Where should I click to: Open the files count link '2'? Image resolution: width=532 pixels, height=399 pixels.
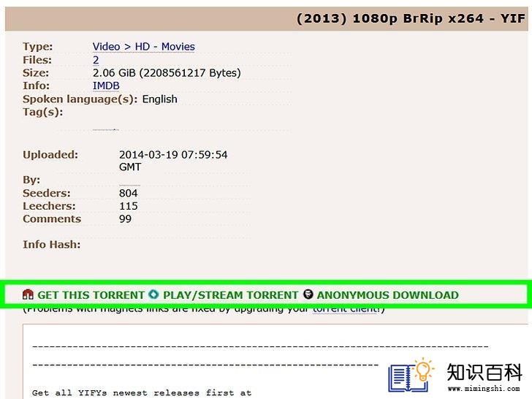[96, 60]
